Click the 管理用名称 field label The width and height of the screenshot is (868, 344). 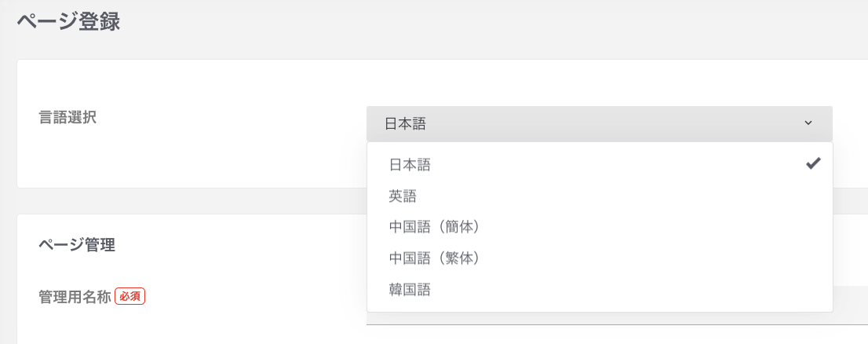(75, 297)
